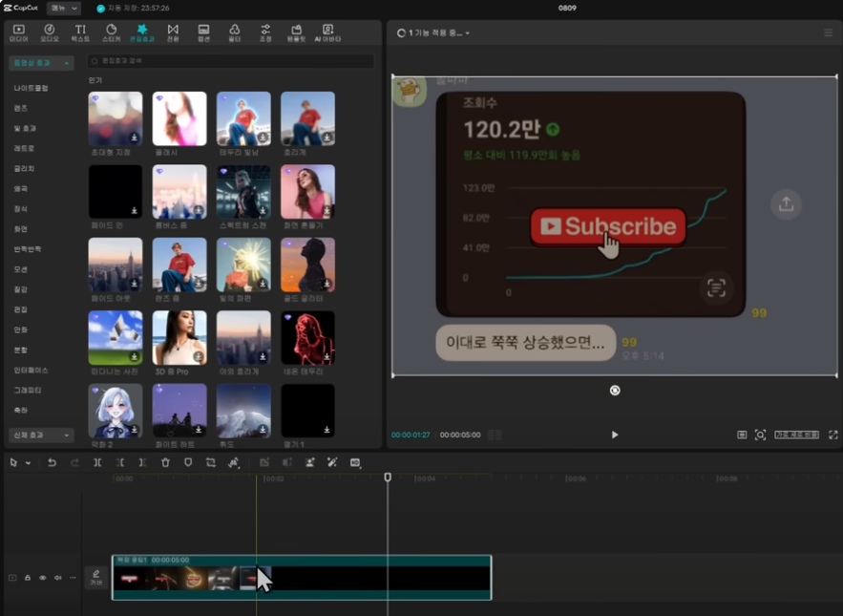This screenshot has width=843, height=616.
Task: Click the Split clip tool
Action: click(x=97, y=462)
